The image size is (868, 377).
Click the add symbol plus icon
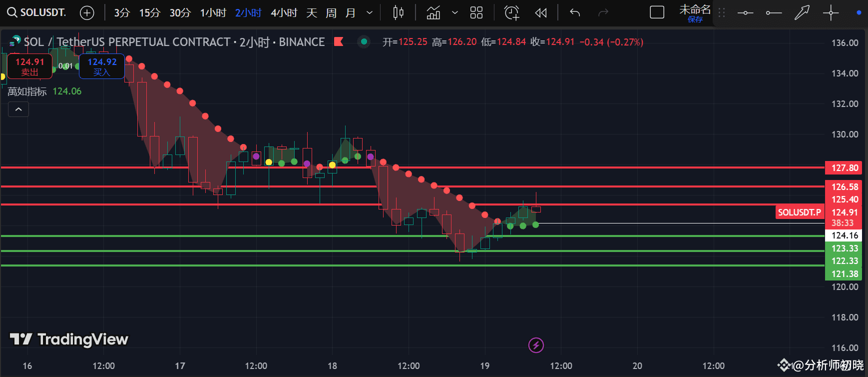pyautogui.click(x=87, y=12)
